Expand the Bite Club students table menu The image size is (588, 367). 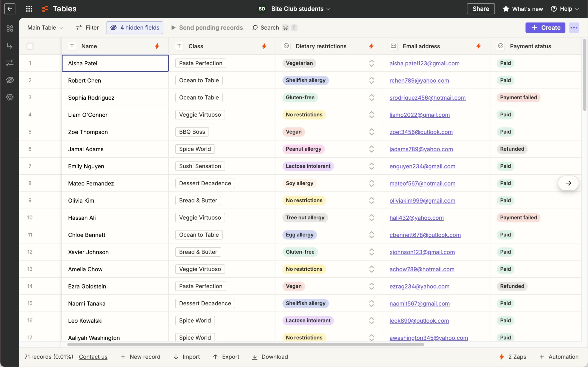(x=329, y=9)
